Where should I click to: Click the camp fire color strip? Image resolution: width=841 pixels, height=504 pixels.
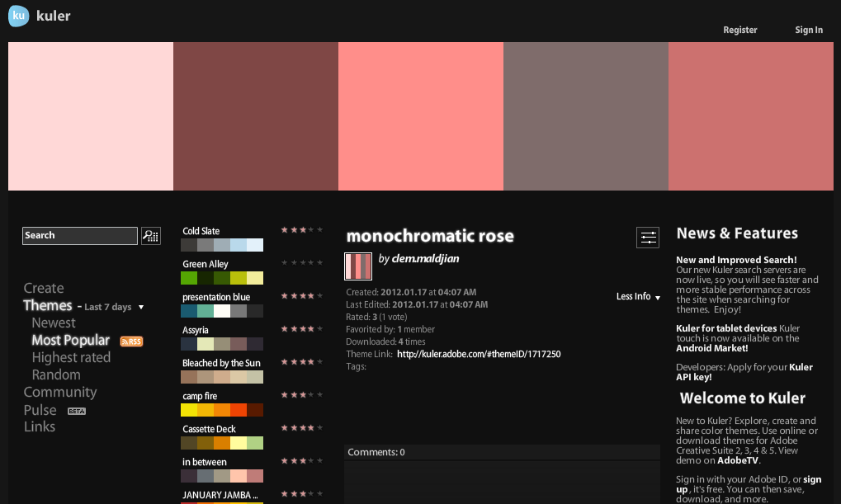(222, 410)
